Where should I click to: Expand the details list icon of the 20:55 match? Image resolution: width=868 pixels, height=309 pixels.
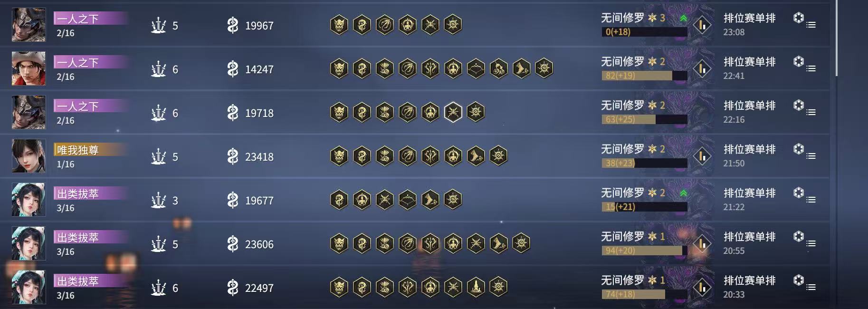[811, 243]
